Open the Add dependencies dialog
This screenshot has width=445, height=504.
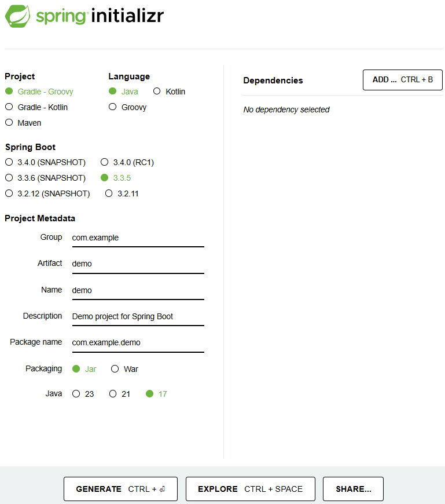(x=403, y=80)
